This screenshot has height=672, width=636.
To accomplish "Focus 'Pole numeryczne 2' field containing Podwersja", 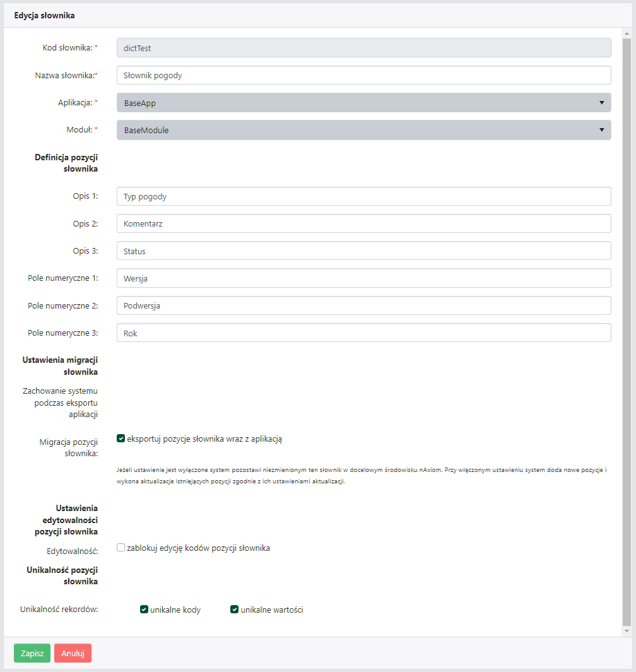I will (363, 305).
